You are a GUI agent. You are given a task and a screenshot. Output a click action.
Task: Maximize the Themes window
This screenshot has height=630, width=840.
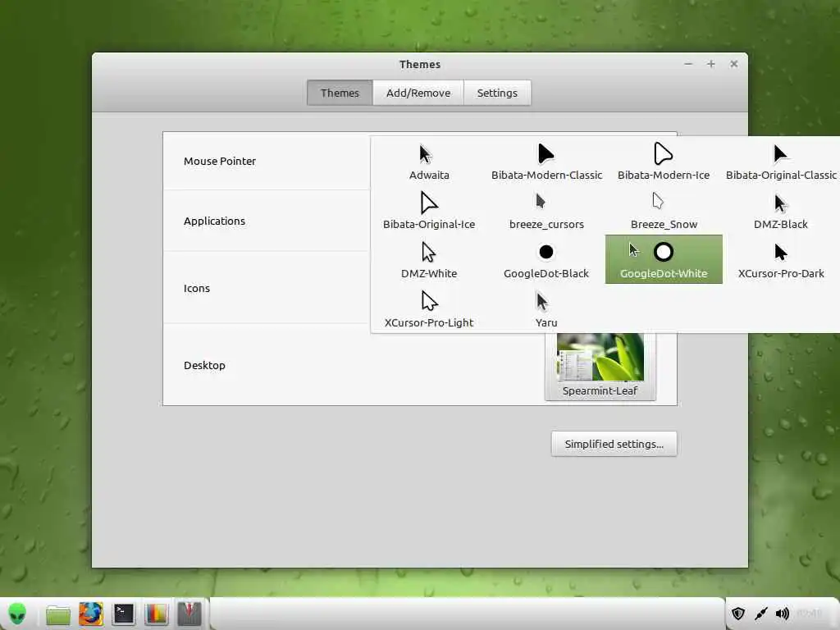click(711, 64)
